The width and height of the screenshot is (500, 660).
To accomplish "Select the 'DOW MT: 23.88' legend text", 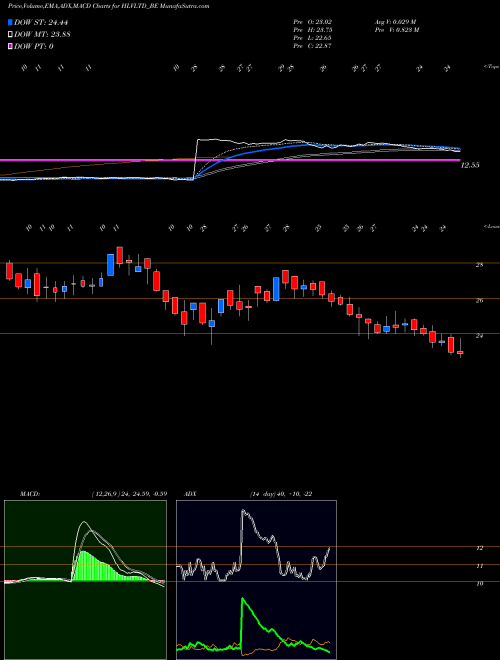I will coord(42,35).
